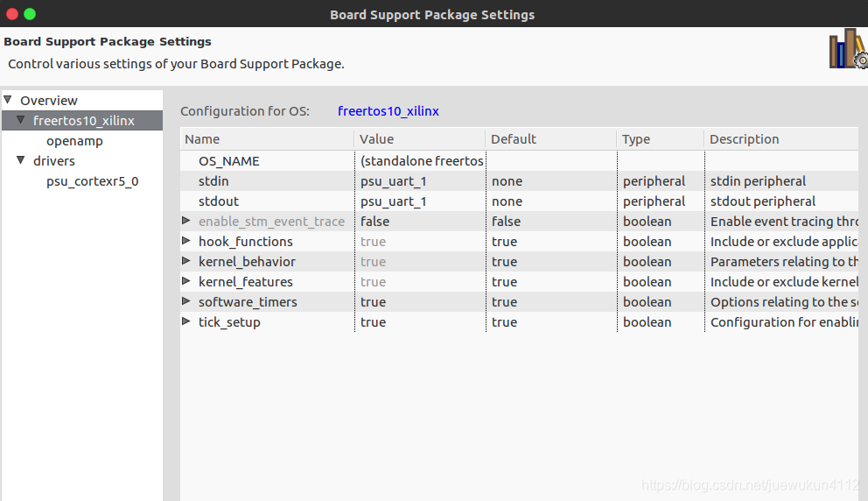This screenshot has height=501, width=868.
Task: Collapse the drivers tree node
Action: click(20, 160)
